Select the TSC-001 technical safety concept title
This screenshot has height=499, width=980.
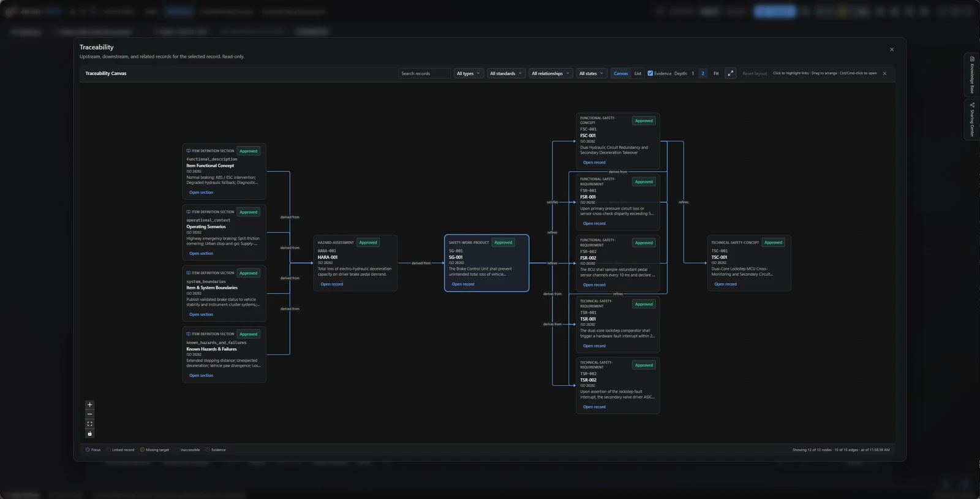(719, 257)
